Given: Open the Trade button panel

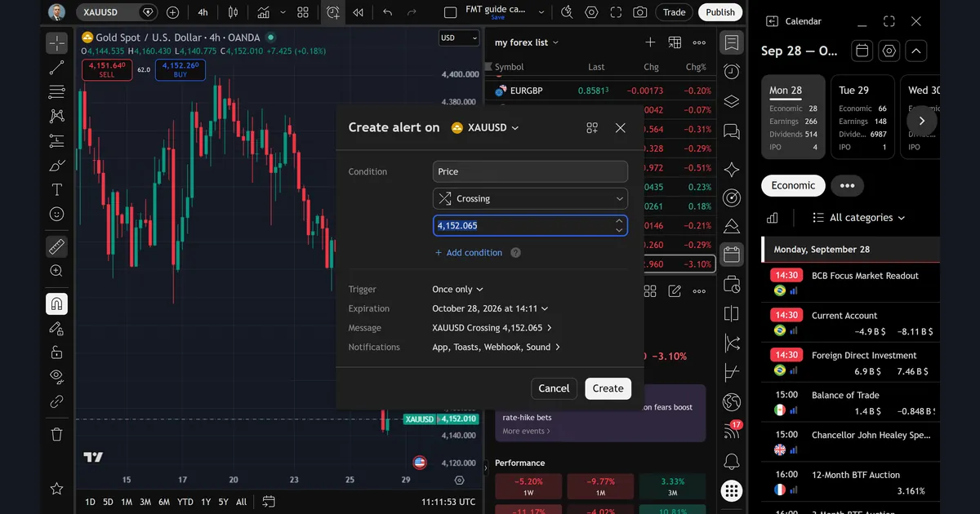Looking at the screenshot, I should pos(675,12).
